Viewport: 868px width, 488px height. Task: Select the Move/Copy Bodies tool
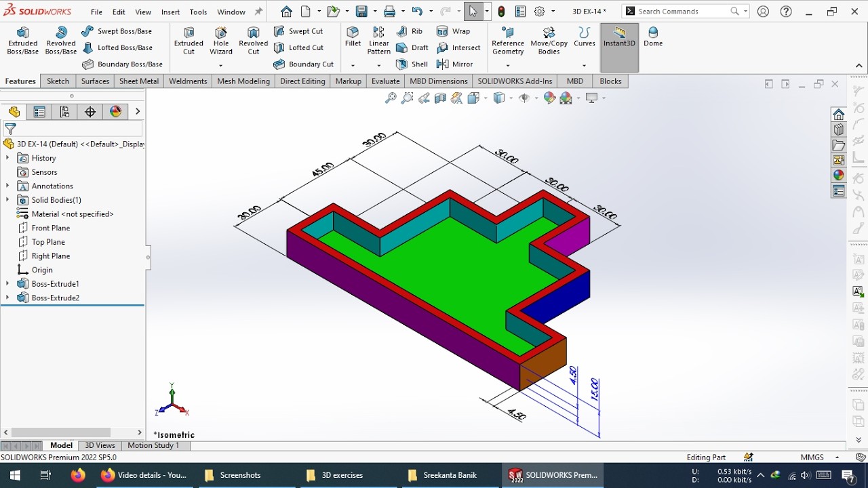(x=549, y=41)
